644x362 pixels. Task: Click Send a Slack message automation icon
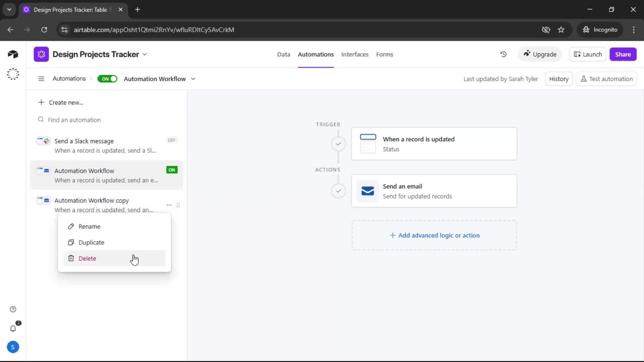pyautogui.click(x=44, y=141)
